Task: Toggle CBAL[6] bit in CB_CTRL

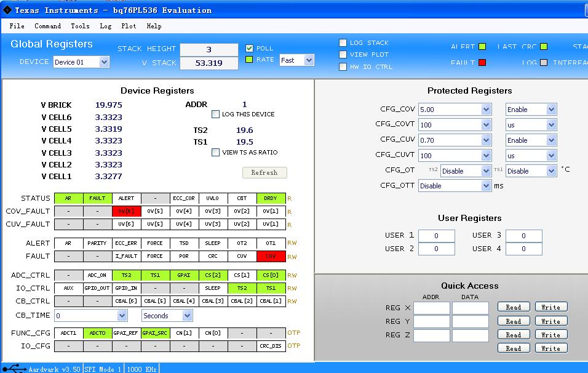Action: click(x=126, y=302)
